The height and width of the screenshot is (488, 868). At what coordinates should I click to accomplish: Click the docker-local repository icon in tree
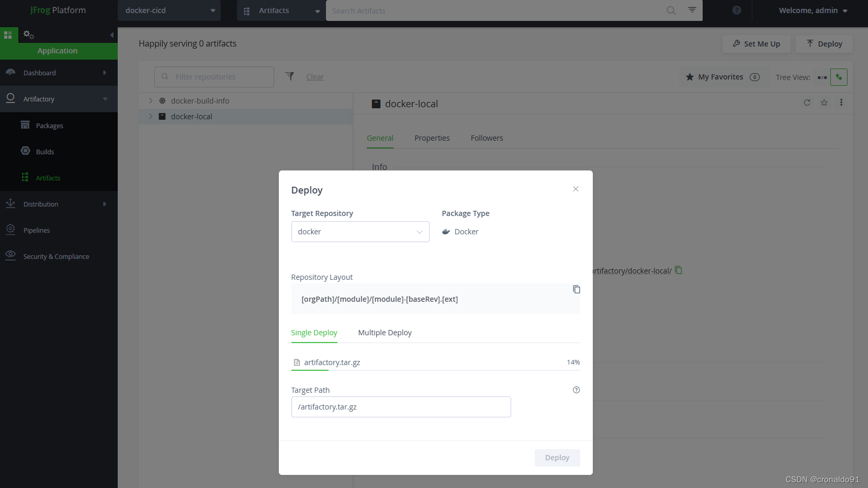pos(162,117)
